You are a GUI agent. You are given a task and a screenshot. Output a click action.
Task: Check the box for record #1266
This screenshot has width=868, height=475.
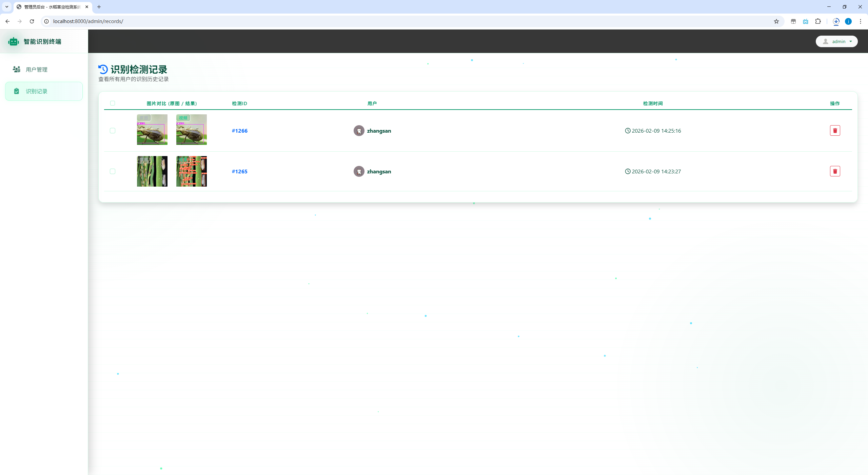113,131
